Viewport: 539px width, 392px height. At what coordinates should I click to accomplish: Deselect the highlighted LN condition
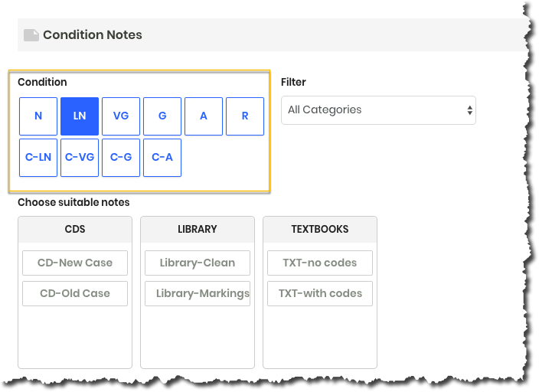(x=80, y=116)
